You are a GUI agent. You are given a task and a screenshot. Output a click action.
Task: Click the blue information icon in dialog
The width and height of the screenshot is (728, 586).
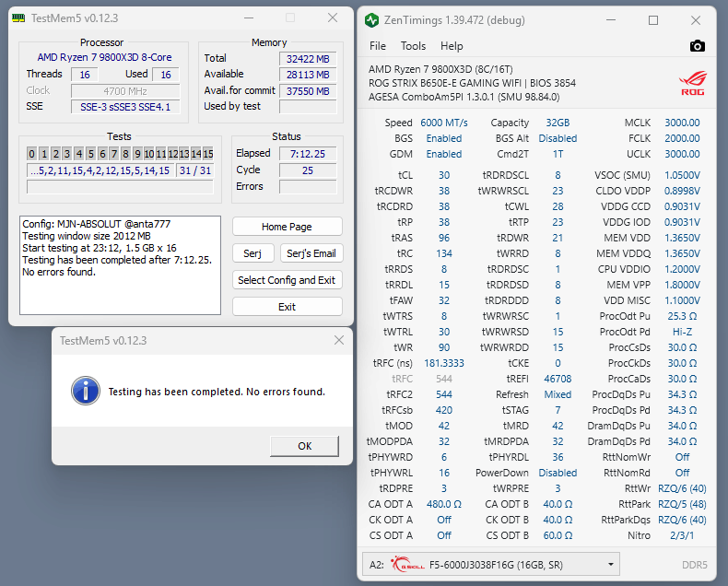coord(86,391)
